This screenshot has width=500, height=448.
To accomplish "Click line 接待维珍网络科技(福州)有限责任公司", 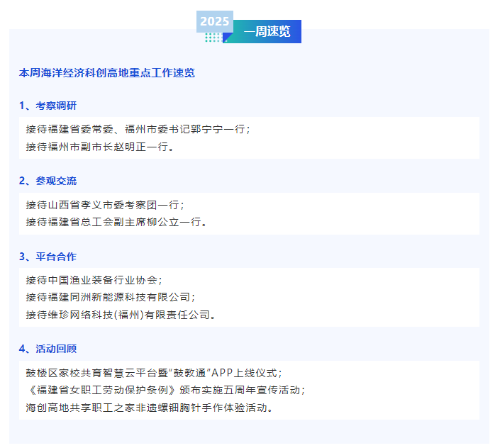I will 121,315.
